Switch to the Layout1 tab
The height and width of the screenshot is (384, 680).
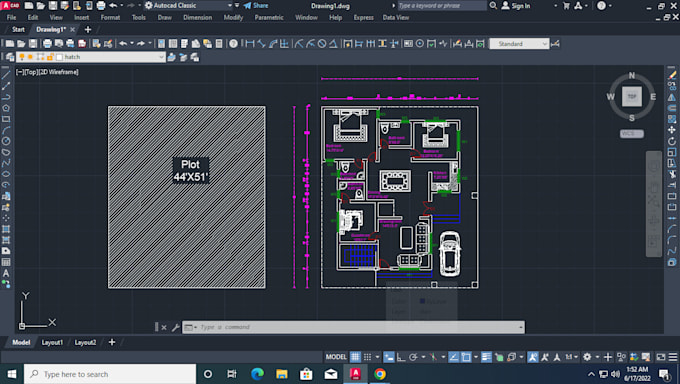[52, 342]
